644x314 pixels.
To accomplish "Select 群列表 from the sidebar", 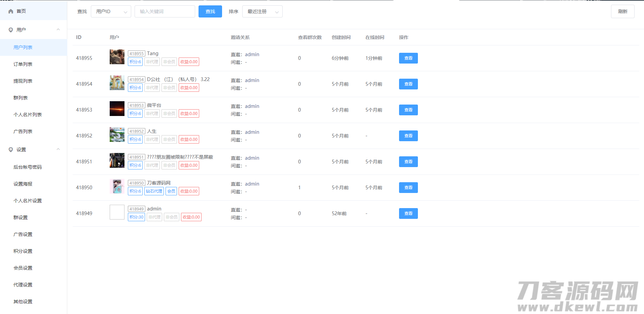I will (x=21, y=98).
